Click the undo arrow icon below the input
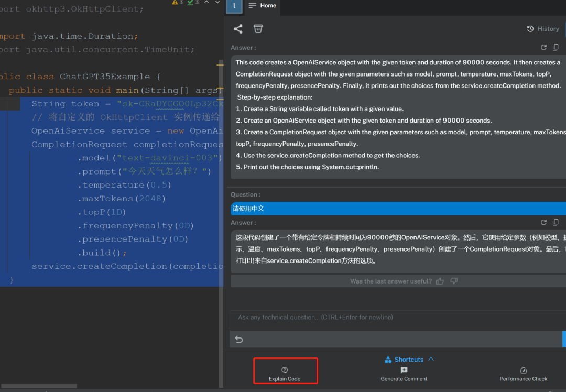Image resolution: width=566 pixels, height=392 pixels. coord(239,339)
